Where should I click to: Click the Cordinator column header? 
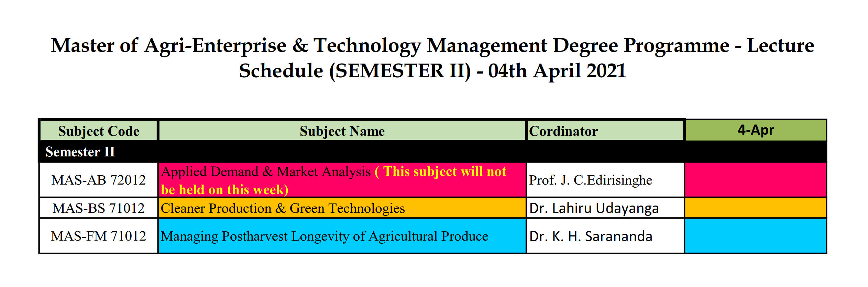click(564, 131)
